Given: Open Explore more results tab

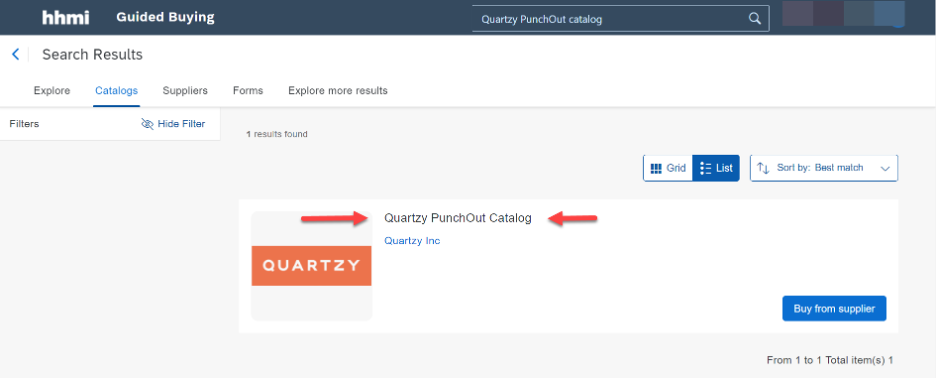Looking at the screenshot, I should coord(338,91).
